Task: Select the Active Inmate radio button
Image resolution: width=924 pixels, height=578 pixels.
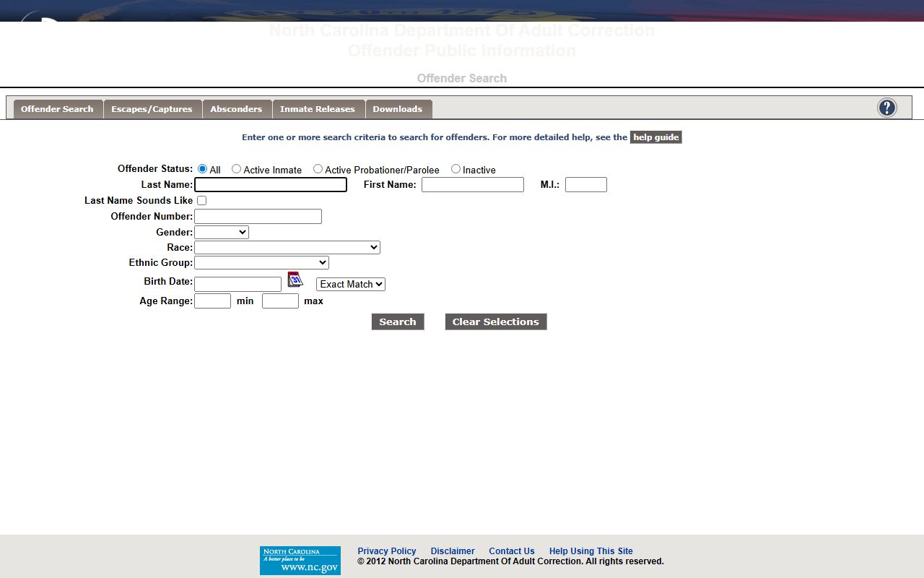Action: 236,169
